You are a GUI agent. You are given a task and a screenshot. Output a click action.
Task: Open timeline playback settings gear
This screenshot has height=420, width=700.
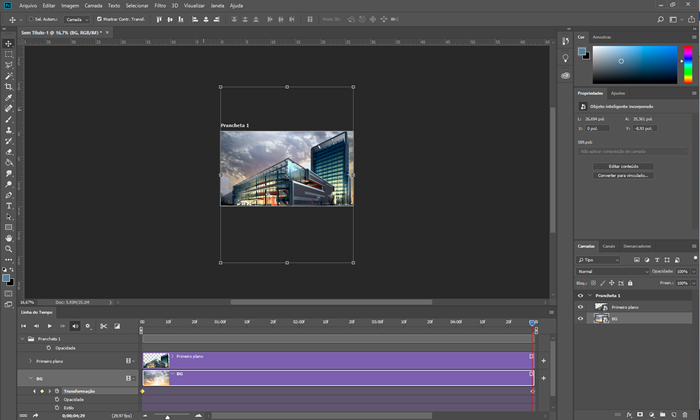(88, 326)
